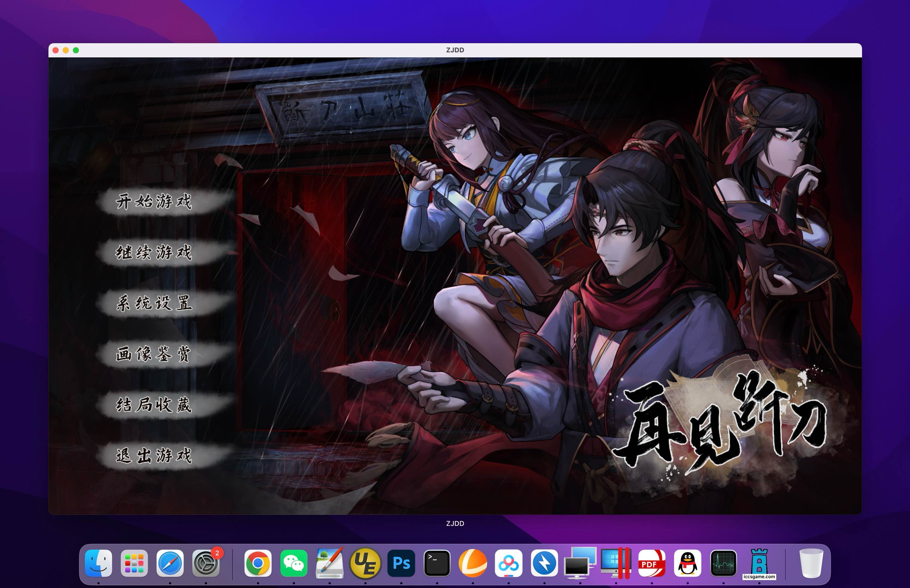
Task: Open the red PDF app in the Dock
Action: tap(652, 563)
